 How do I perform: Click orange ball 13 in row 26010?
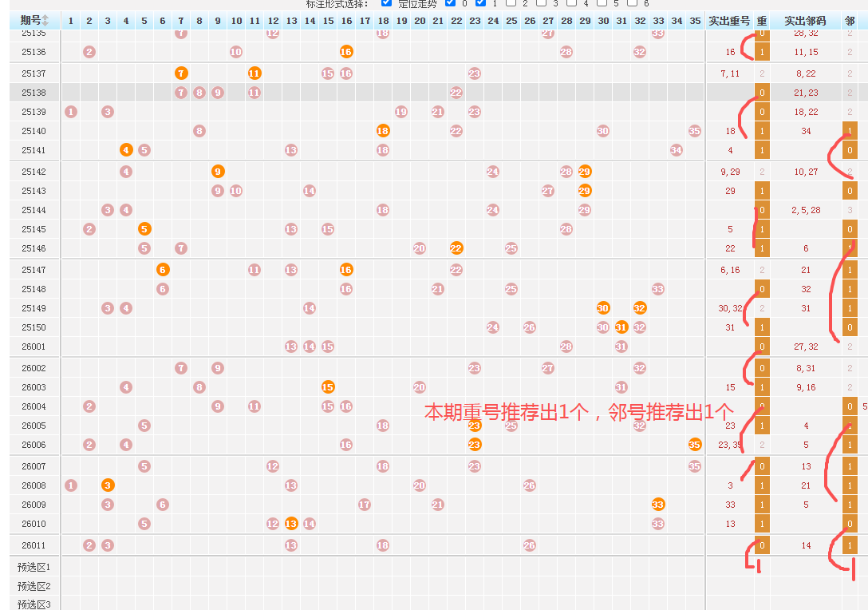click(x=291, y=524)
